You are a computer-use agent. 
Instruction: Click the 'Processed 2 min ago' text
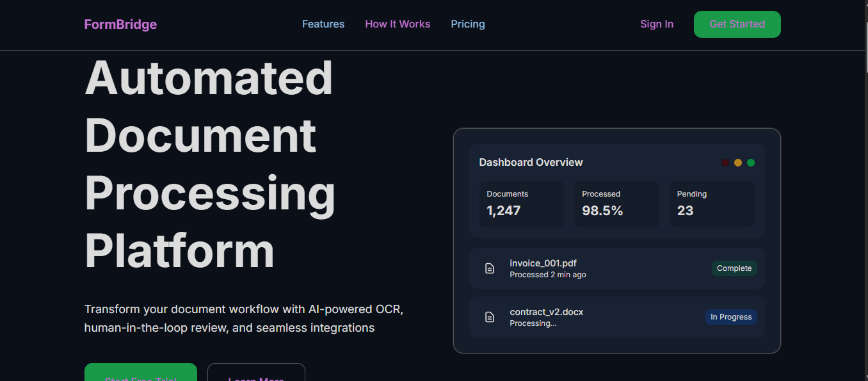click(548, 275)
